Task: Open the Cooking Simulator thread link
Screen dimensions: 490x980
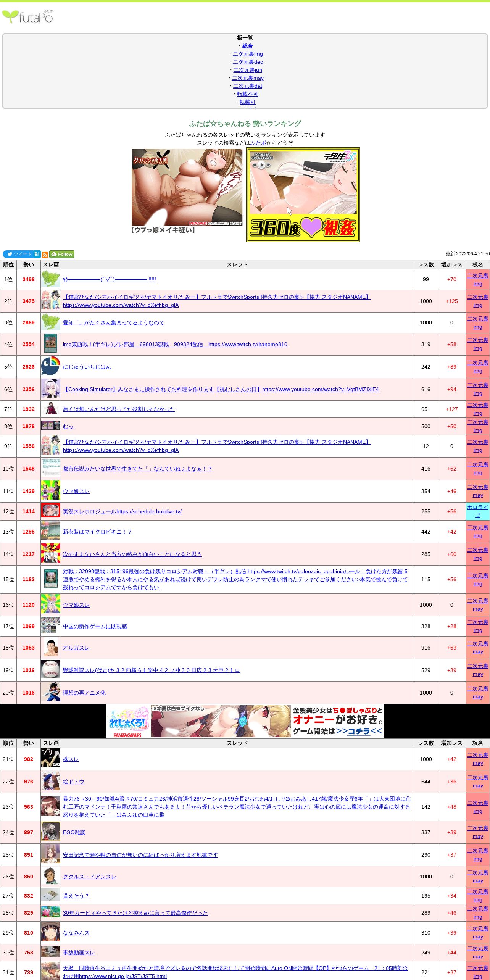Action: click(x=221, y=389)
